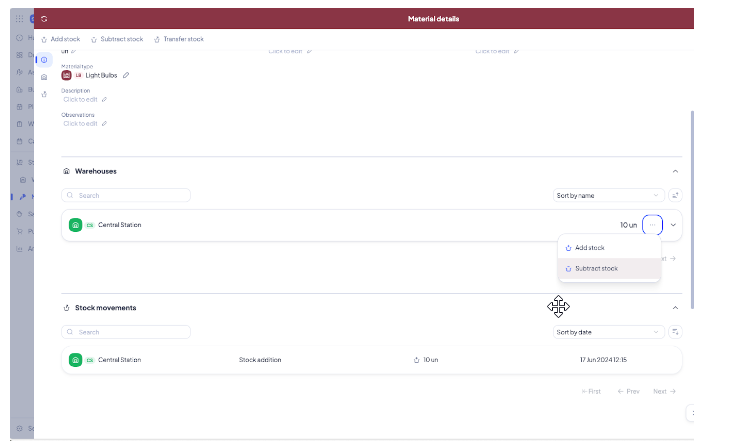Click green Central Station icon in Stock movements list
Screen dimensions: 744x448
[75, 360]
